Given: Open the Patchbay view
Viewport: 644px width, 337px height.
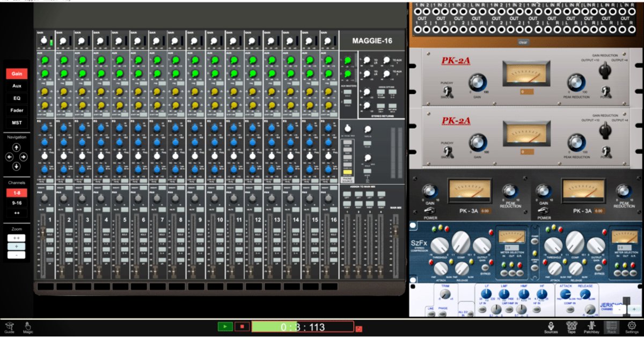Looking at the screenshot, I should [x=591, y=327].
